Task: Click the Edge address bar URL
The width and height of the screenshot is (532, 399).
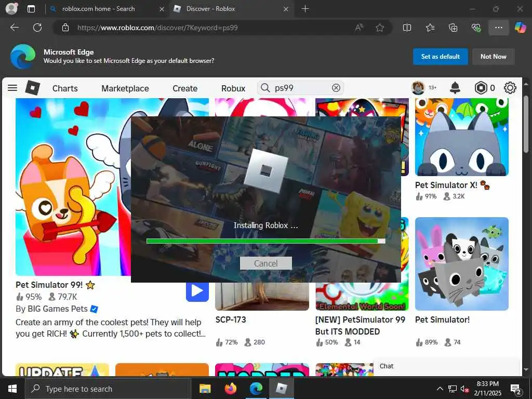Action: point(157,28)
